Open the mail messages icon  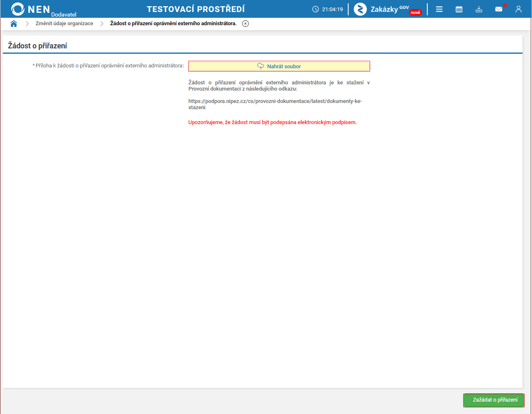tap(499, 9)
